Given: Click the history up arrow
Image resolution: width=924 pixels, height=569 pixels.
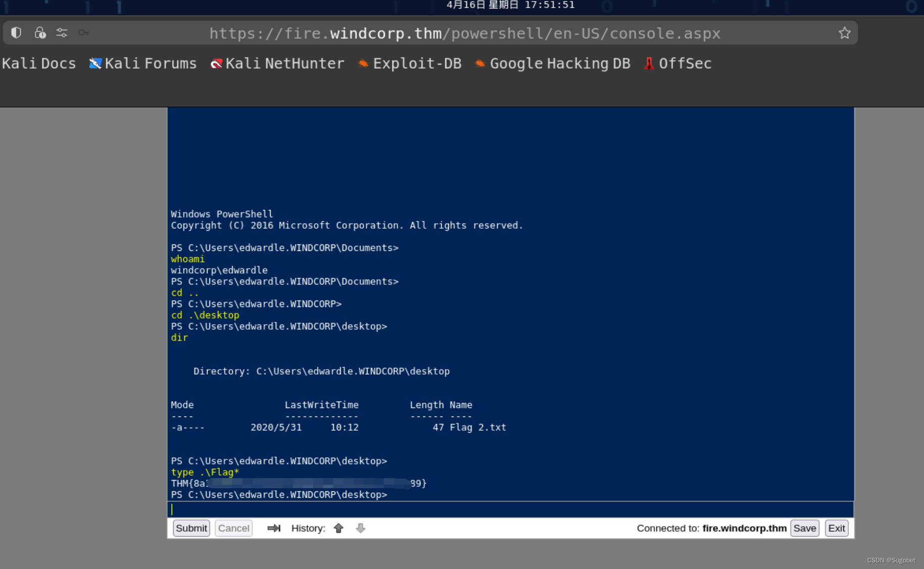Looking at the screenshot, I should point(338,528).
